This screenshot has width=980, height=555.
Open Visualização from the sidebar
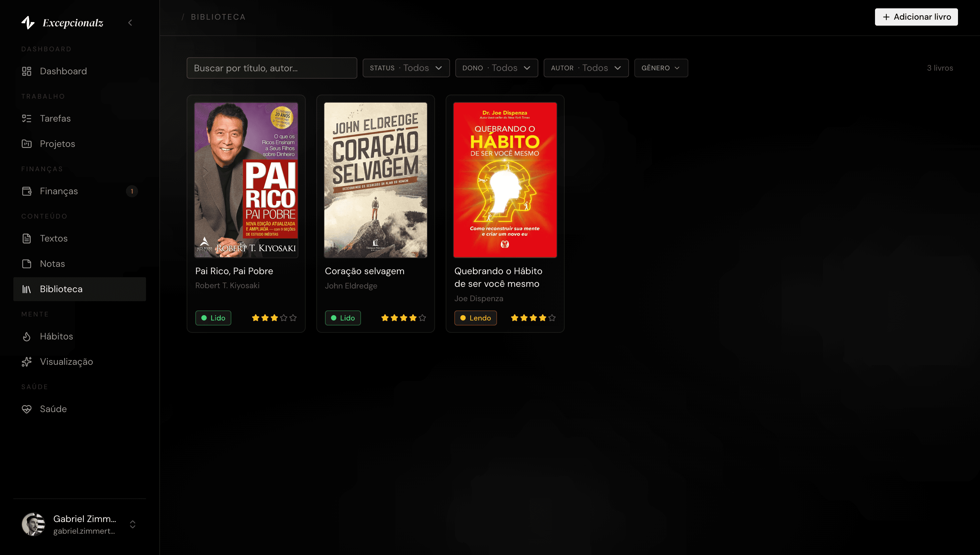(x=80, y=362)
